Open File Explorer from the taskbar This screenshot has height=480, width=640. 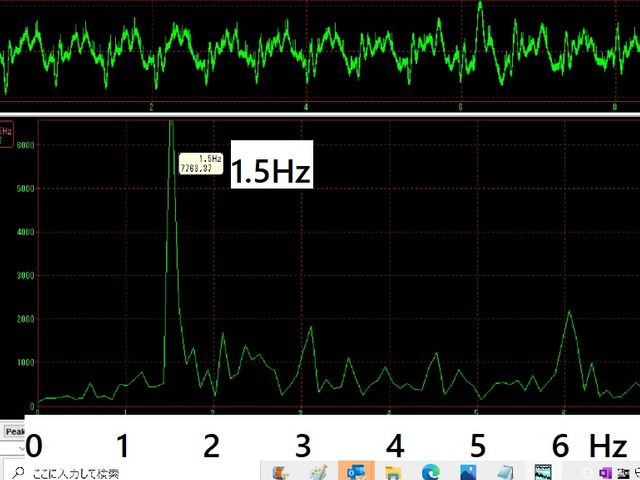[393, 472]
